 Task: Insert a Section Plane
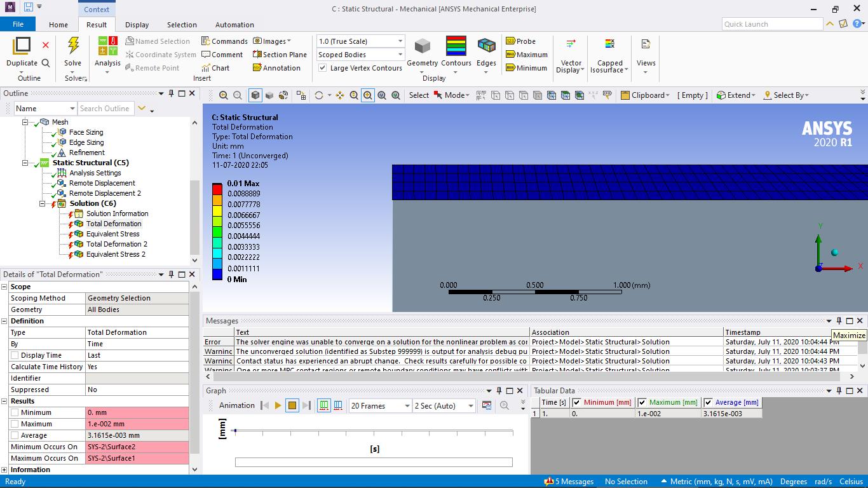click(280, 55)
